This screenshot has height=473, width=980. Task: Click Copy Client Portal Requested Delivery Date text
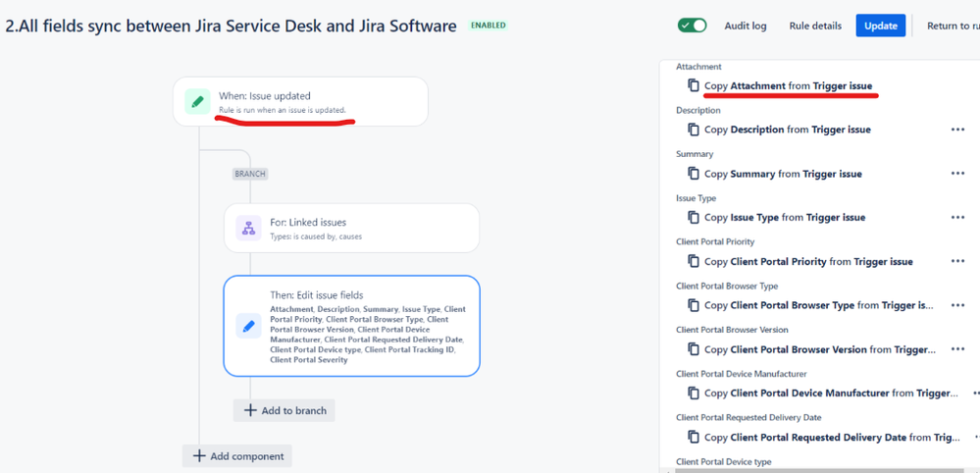click(832, 438)
